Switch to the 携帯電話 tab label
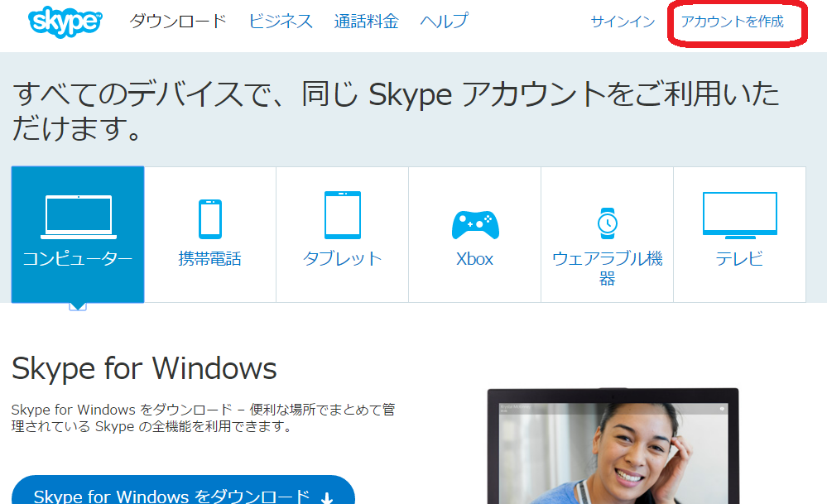The image size is (827, 504). coord(210,259)
